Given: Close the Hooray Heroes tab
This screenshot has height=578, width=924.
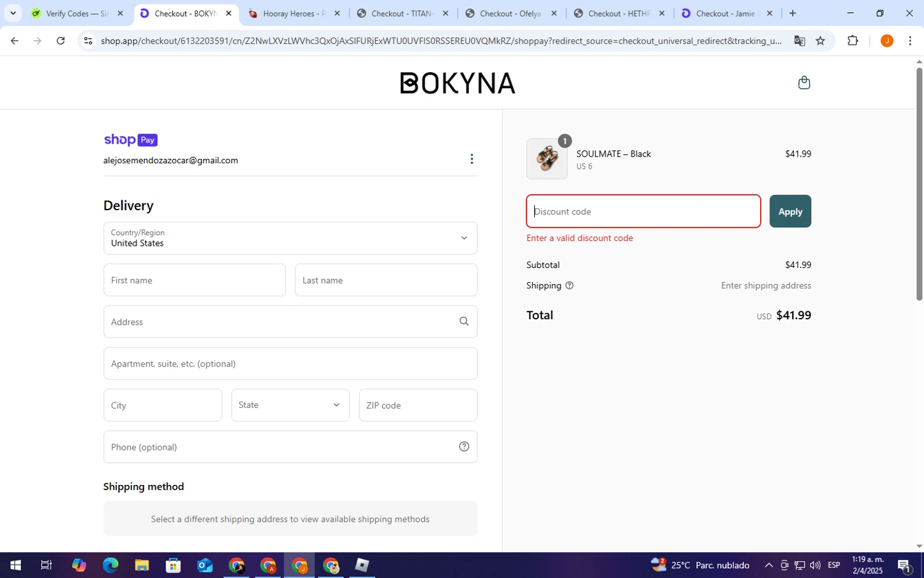Looking at the screenshot, I should coord(337,13).
